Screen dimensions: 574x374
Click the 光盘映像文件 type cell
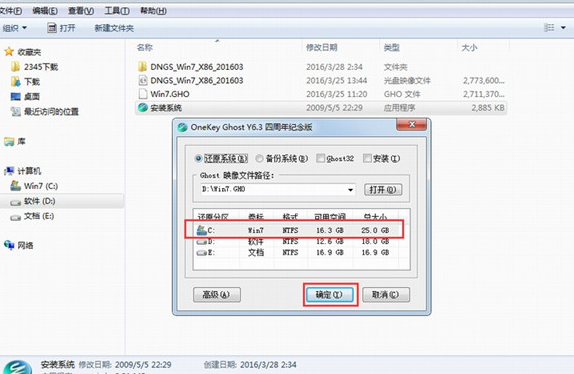click(407, 81)
